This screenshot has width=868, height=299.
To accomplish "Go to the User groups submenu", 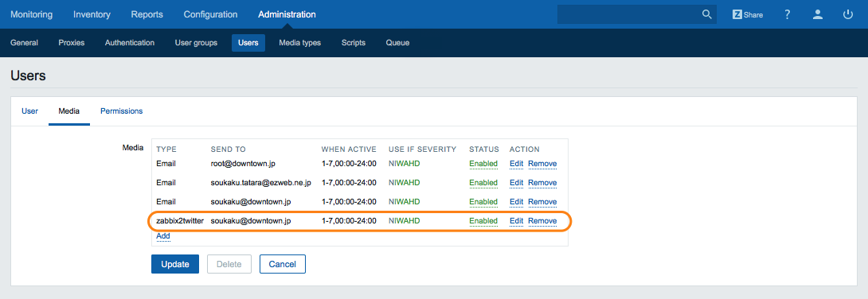I will coord(196,43).
